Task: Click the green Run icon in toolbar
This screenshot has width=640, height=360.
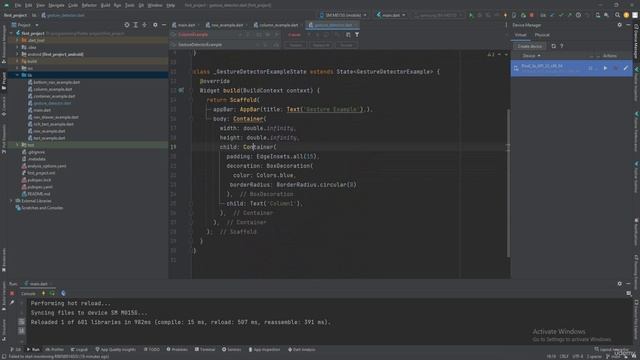Action: coord(471,15)
